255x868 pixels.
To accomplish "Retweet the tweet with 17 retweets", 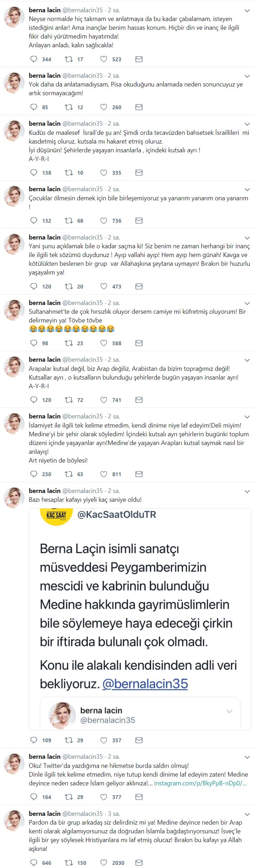I will click(x=69, y=59).
